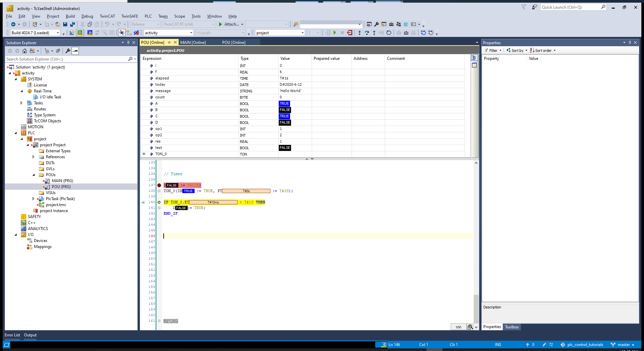Click the blue TRUE value for variable A
Screen dimensions: 644x351
(284, 104)
